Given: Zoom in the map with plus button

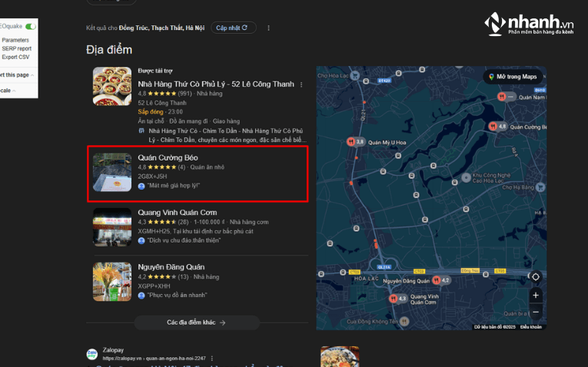Looking at the screenshot, I should [x=536, y=295].
